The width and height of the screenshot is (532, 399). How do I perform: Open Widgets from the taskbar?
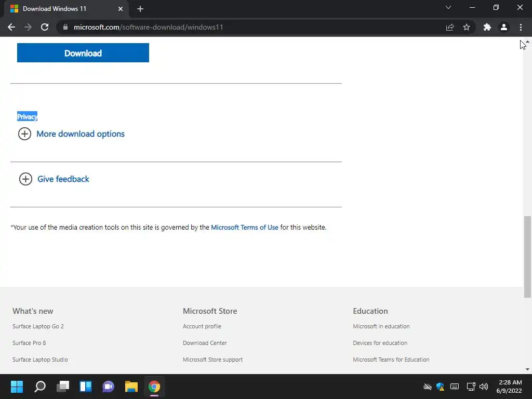click(x=86, y=387)
